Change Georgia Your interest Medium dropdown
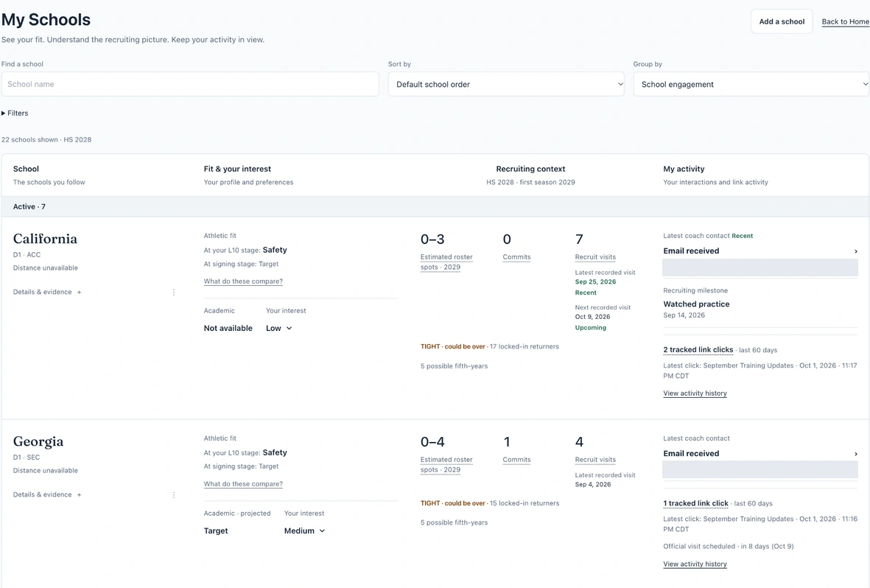 (305, 531)
